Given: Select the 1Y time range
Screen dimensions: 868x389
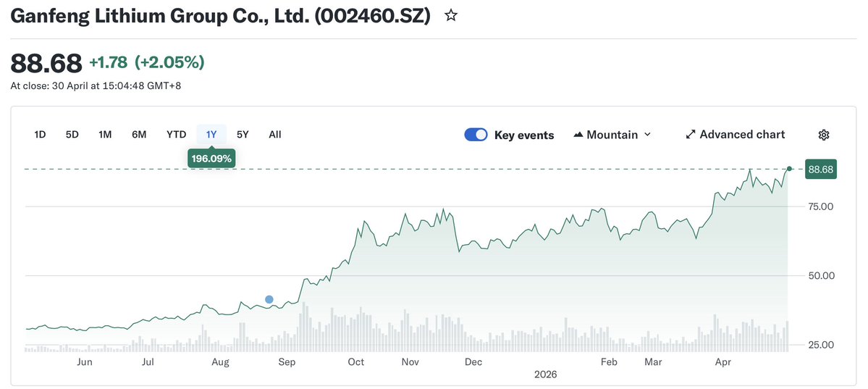Looking at the screenshot, I should point(211,135).
